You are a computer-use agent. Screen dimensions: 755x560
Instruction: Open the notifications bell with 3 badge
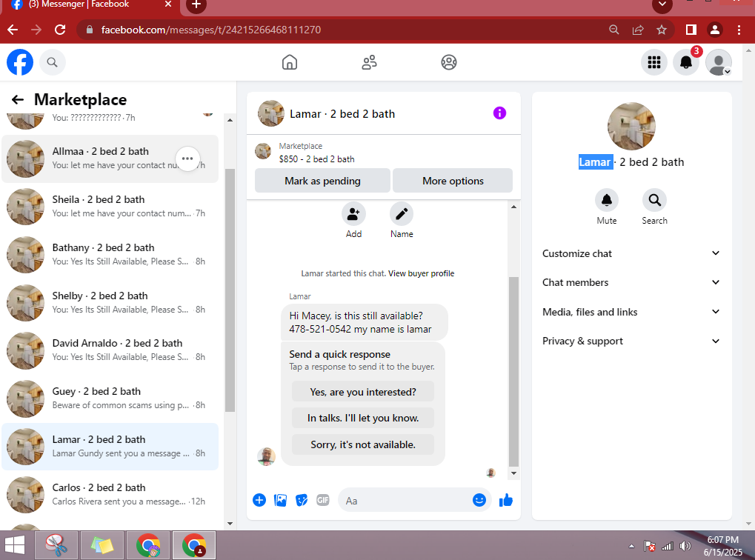point(685,62)
